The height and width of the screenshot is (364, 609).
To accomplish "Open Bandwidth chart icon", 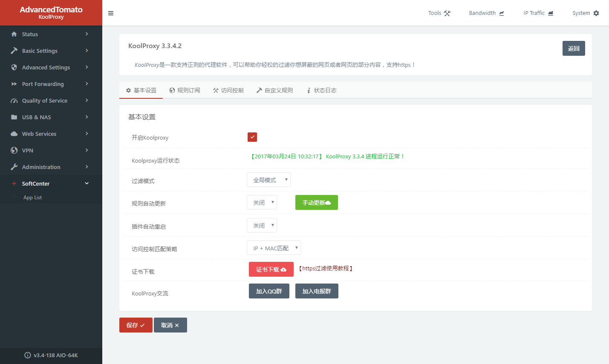I will coord(502,13).
